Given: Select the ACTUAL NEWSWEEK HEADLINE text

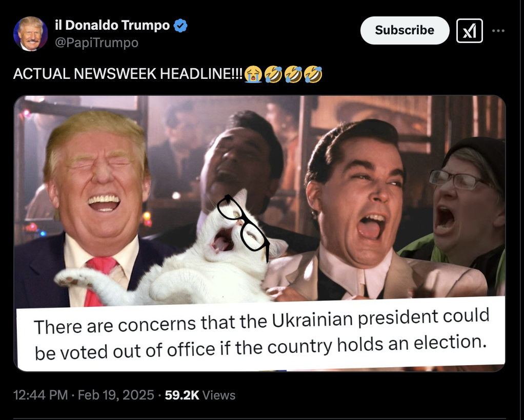Looking at the screenshot, I should click(128, 74).
